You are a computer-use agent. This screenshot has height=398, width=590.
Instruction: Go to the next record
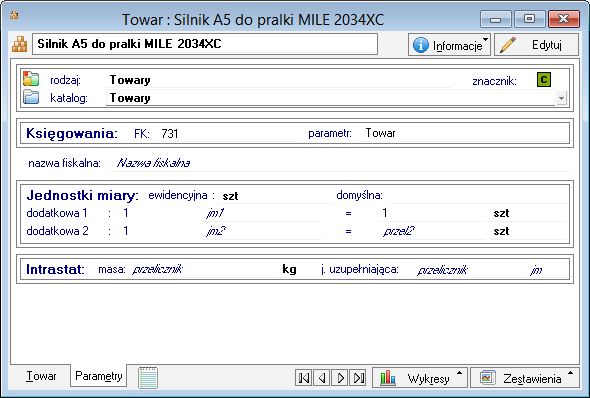(340, 378)
